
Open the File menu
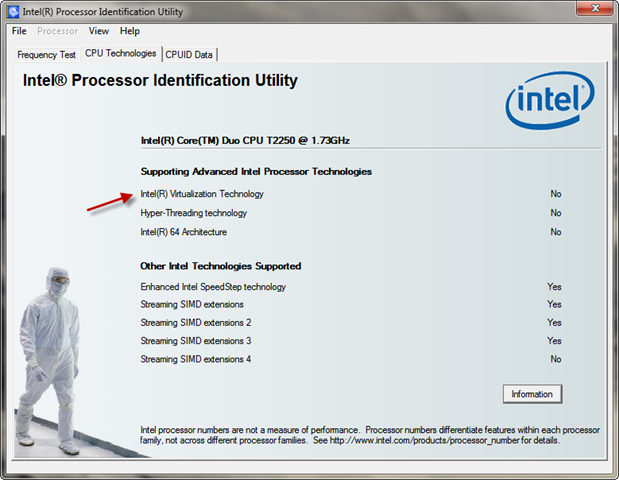[19, 31]
